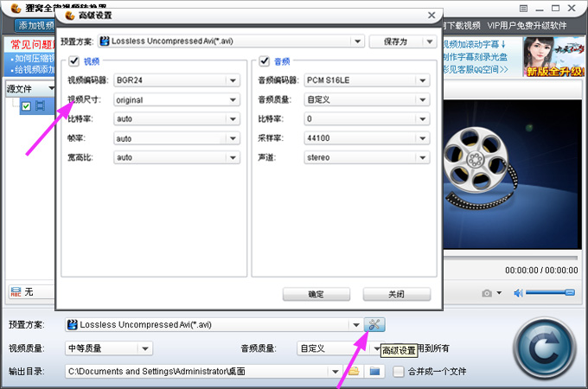The height and width of the screenshot is (389, 588).
Task: Expand snapshot camera options arrow
Action: [499, 293]
